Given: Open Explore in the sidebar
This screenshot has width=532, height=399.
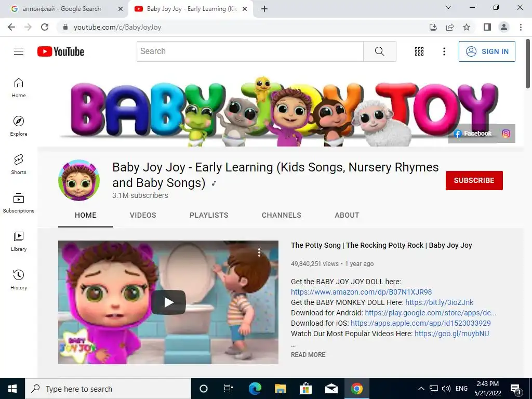Looking at the screenshot, I should (x=19, y=126).
